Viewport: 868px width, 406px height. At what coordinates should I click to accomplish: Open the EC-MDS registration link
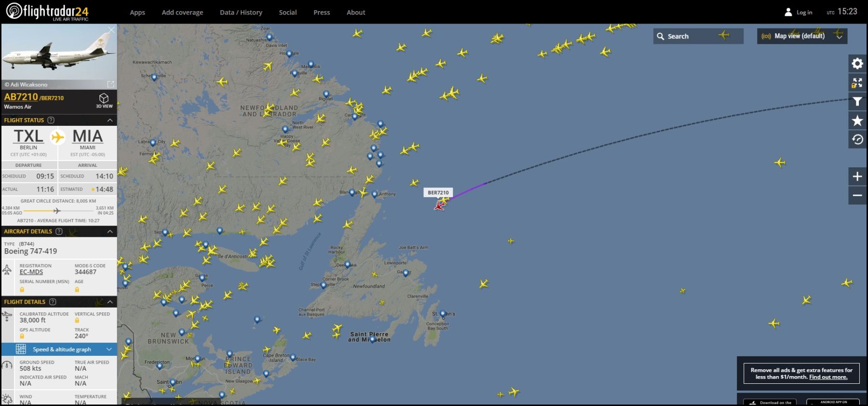(31, 272)
